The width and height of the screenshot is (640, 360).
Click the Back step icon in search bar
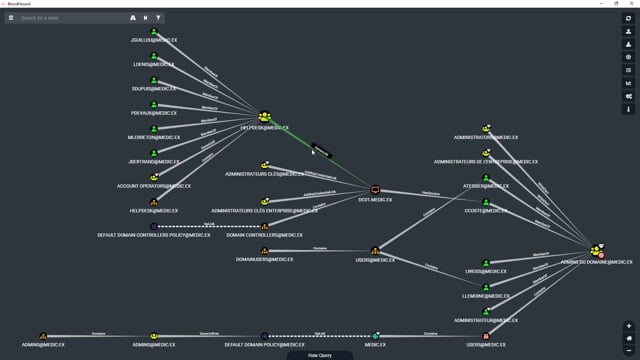(145, 18)
